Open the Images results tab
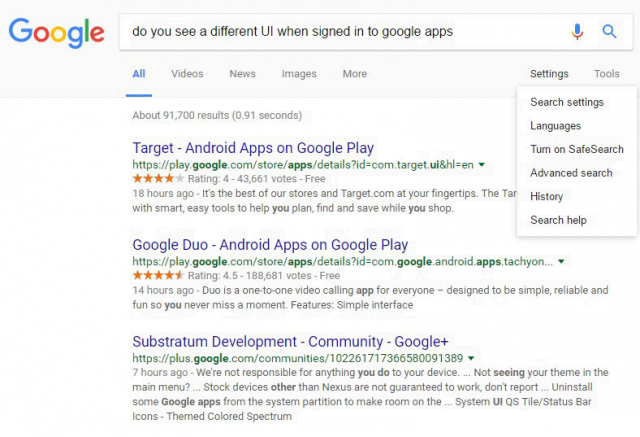This screenshot has width=640, height=437. (x=299, y=74)
